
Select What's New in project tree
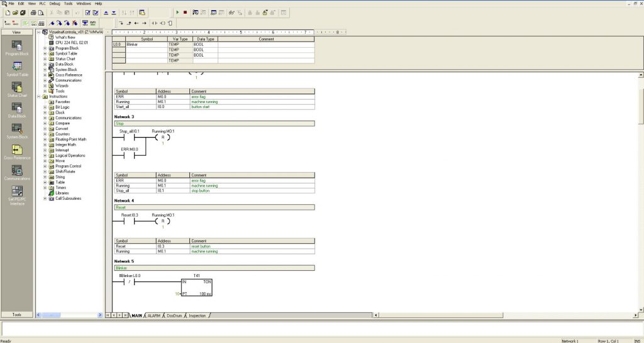(65, 38)
